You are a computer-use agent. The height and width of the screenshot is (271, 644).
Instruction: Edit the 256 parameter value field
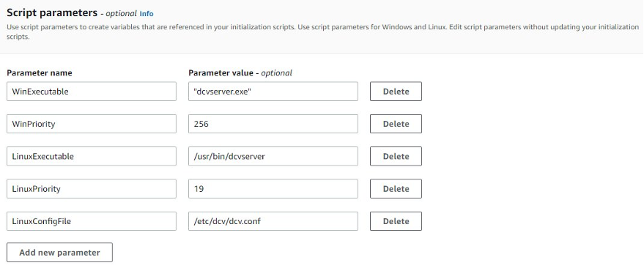click(273, 124)
